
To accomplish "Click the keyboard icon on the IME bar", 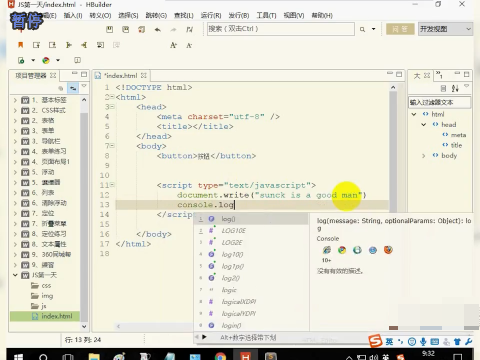I will click(x=435, y=342).
